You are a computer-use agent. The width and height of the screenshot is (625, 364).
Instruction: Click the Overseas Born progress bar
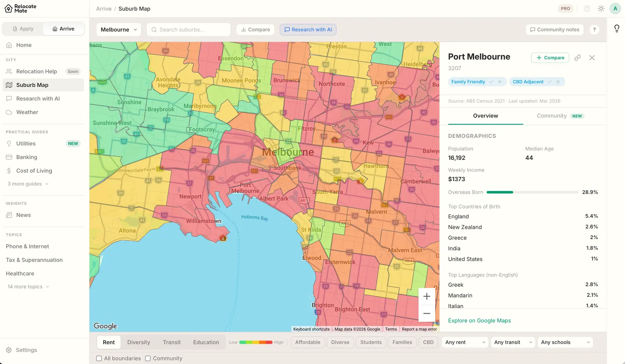click(533, 192)
